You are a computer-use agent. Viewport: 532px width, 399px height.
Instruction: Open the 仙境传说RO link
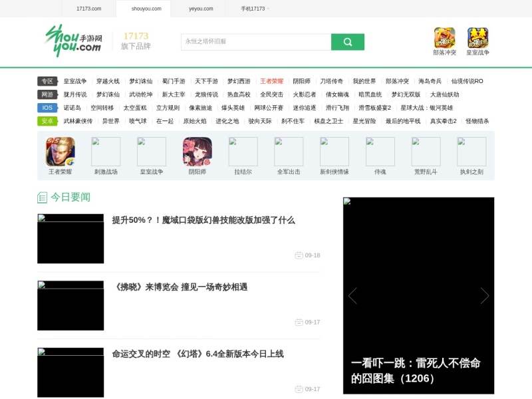pyautogui.click(x=467, y=81)
